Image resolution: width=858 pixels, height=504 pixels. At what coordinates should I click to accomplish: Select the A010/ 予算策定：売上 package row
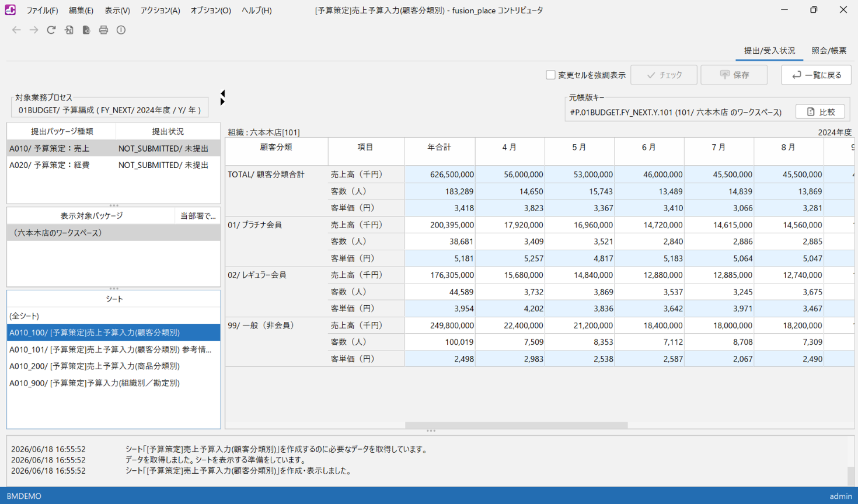(113, 149)
